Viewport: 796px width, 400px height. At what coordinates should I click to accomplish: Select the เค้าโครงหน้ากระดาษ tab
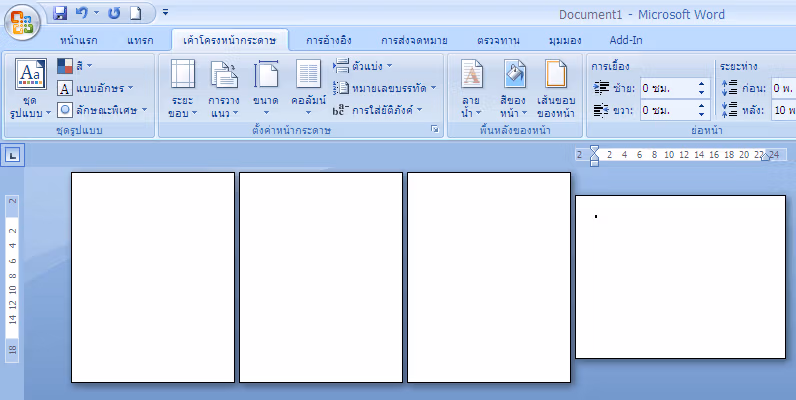coord(229,41)
